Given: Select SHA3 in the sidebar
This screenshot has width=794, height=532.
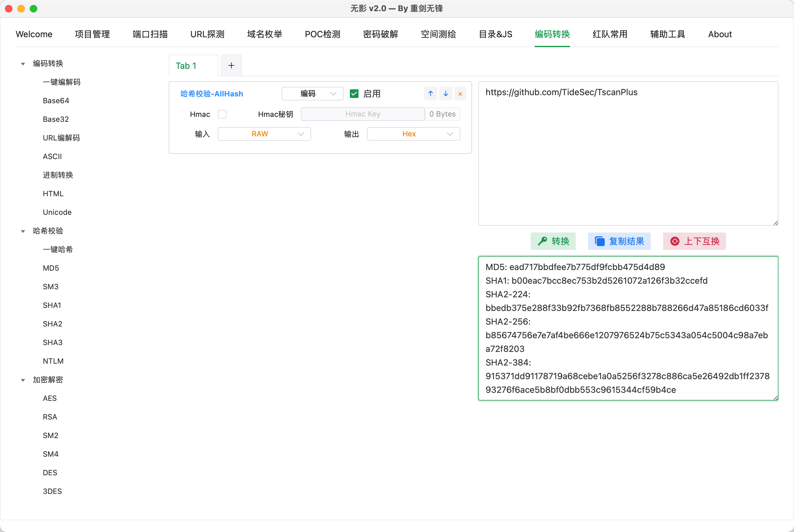Looking at the screenshot, I should tap(53, 342).
